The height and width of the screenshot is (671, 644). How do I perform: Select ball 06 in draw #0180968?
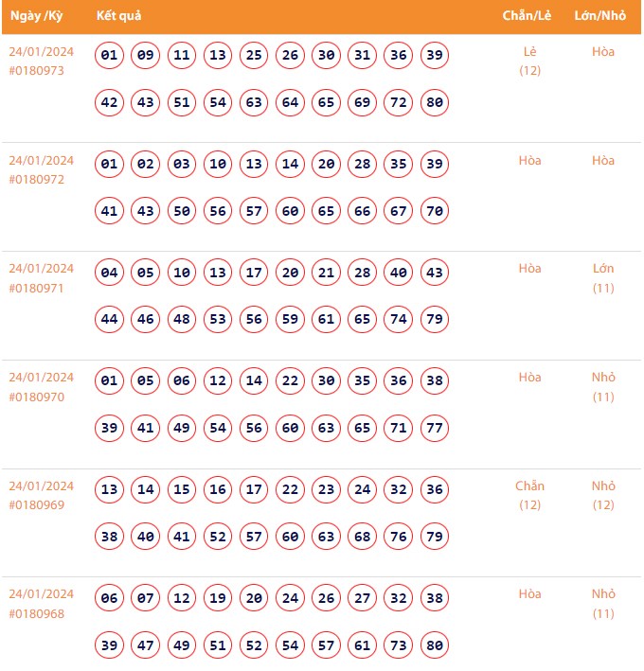click(x=109, y=598)
